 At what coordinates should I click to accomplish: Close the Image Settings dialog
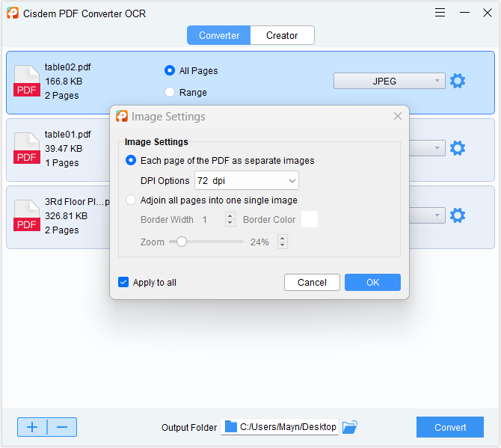click(398, 116)
